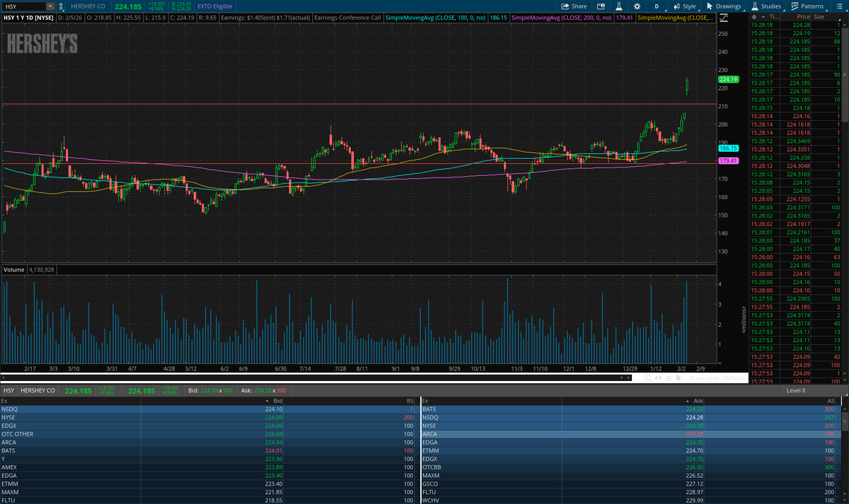The image size is (849, 504).
Task: Click the 179.41 moving average price tag
Action: 729,161
